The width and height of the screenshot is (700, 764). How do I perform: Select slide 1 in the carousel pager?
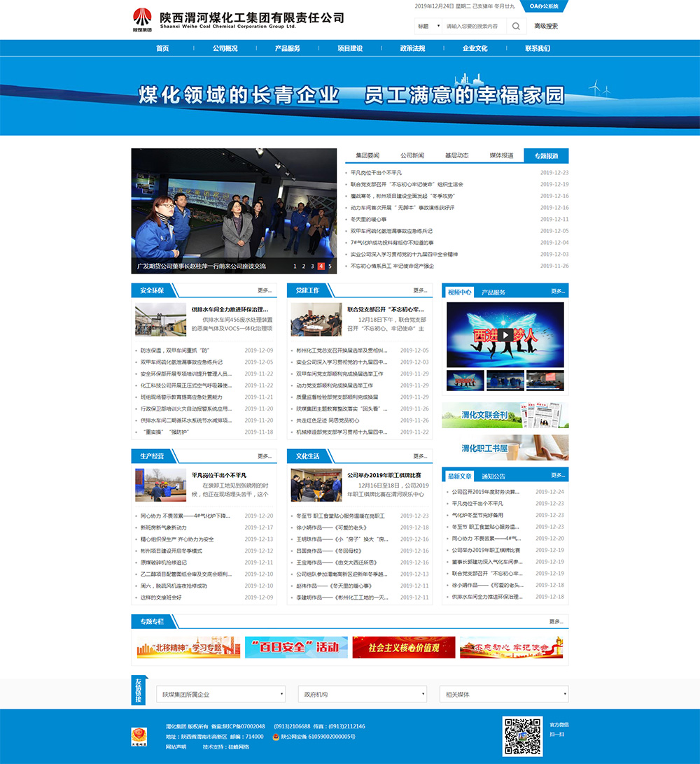(295, 267)
